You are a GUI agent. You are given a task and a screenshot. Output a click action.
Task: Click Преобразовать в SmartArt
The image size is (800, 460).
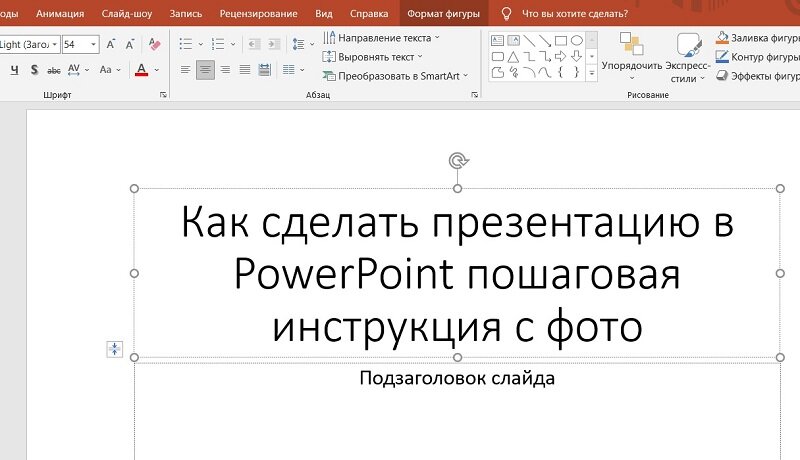click(395, 76)
